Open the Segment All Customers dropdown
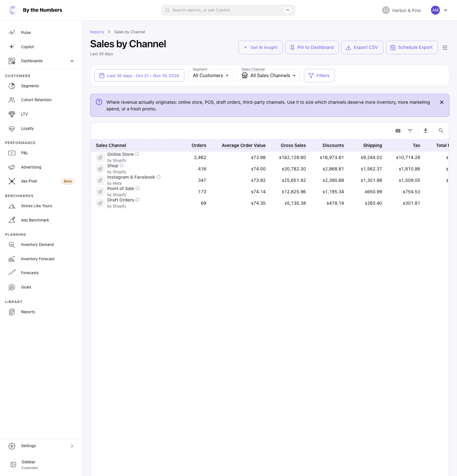The image size is (457, 476). click(x=211, y=76)
